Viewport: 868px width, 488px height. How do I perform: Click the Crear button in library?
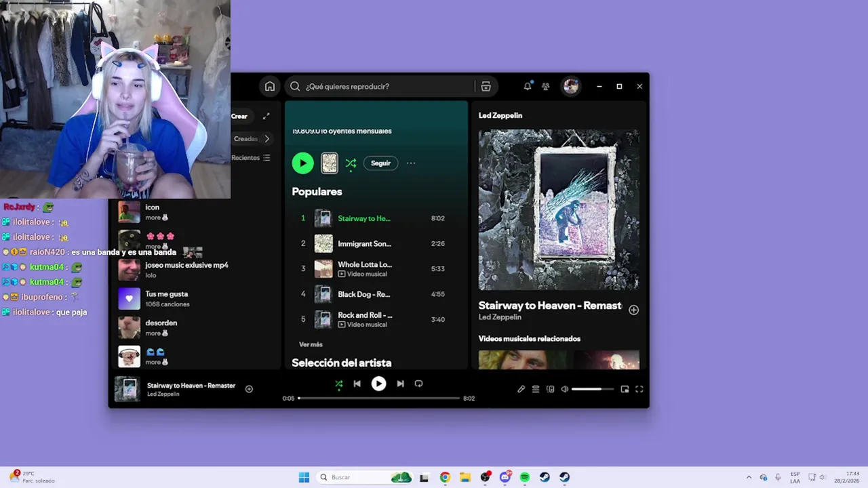239,116
